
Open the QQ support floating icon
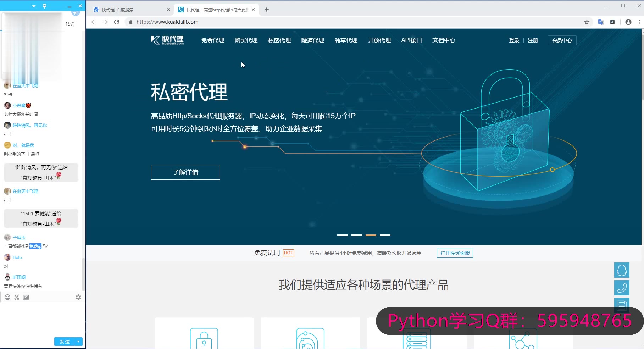[x=622, y=270]
